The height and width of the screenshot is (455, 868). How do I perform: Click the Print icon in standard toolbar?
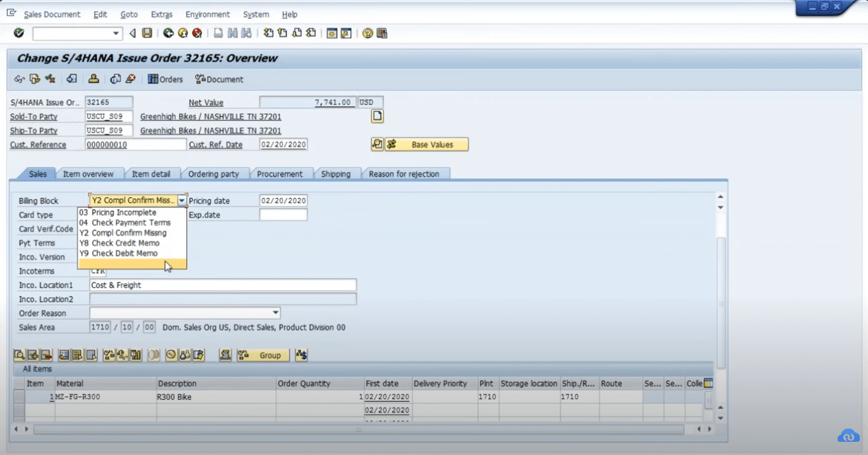(218, 33)
